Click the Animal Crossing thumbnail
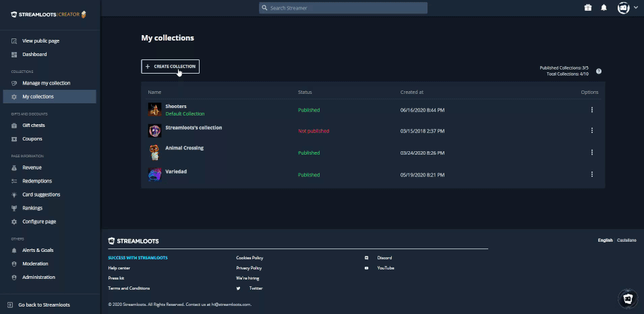644x314 pixels. [155, 152]
